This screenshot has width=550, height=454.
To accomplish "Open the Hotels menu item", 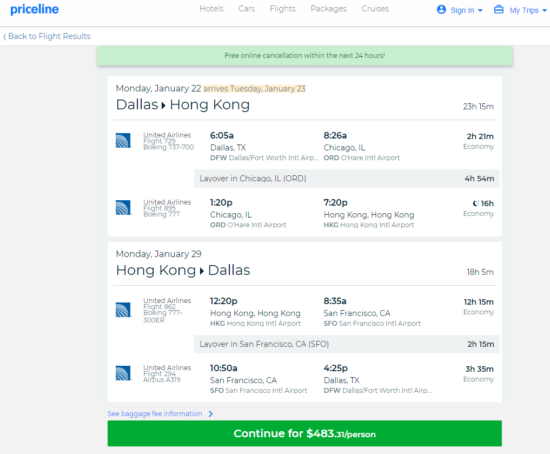I will [212, 9].
